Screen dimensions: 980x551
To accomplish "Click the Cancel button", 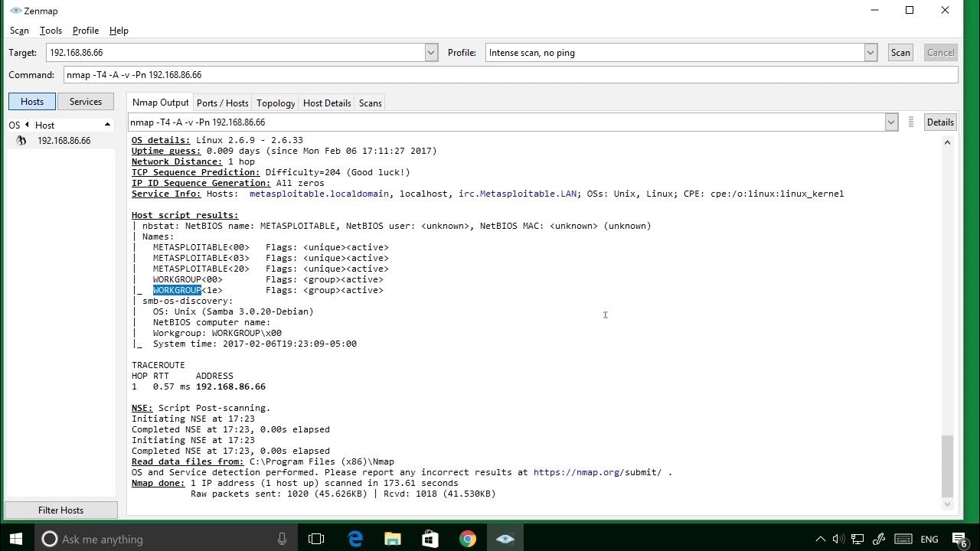I will 940,53.
